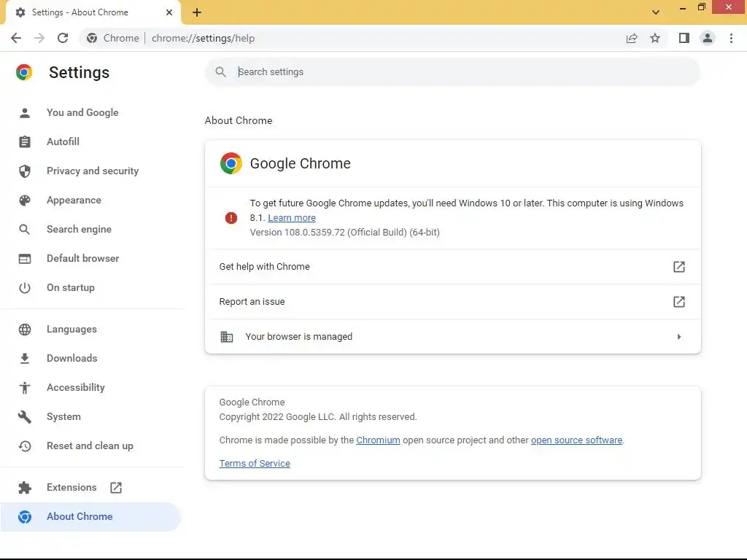The image size is (747, 560).
Task: Click the magnifier icon in Search settings
Action: (220, 72)
